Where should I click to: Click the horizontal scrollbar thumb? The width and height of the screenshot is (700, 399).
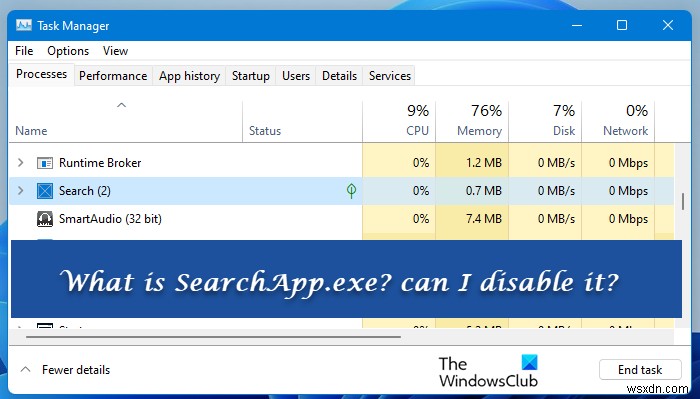click(x=213, y=337)
